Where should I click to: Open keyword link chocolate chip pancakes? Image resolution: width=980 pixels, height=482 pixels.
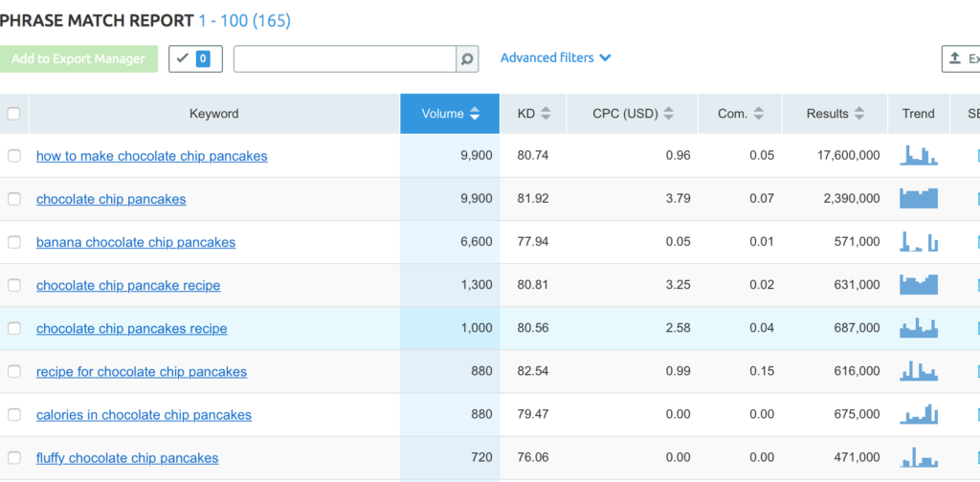(111, 199)
